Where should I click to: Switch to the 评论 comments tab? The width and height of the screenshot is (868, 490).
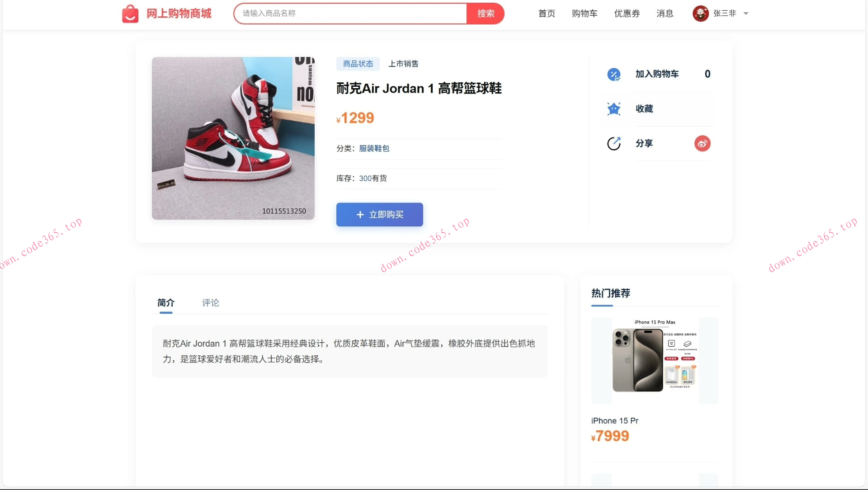210,303
